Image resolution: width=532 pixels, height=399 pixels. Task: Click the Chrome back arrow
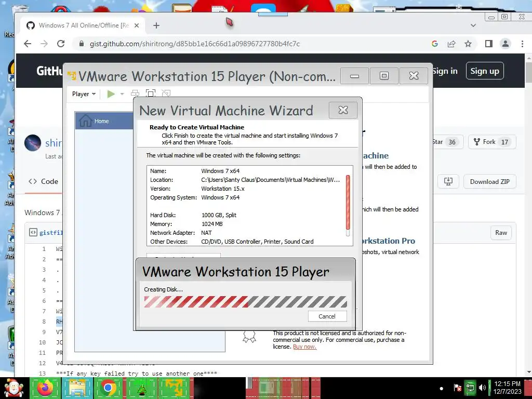pyautogui.click(x=28, y=44)
